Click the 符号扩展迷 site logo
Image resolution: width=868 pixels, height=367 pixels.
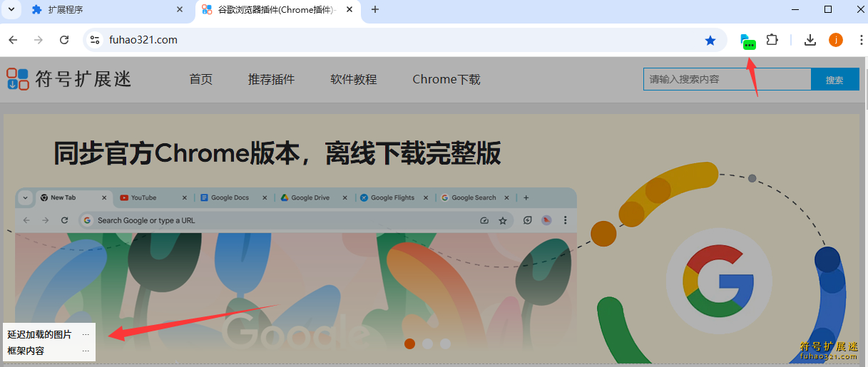[x=69, y=78]
